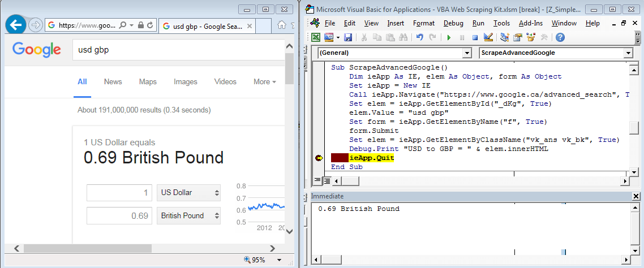
Task: Open Object Browser icon
Action: (x=531, y=37)
